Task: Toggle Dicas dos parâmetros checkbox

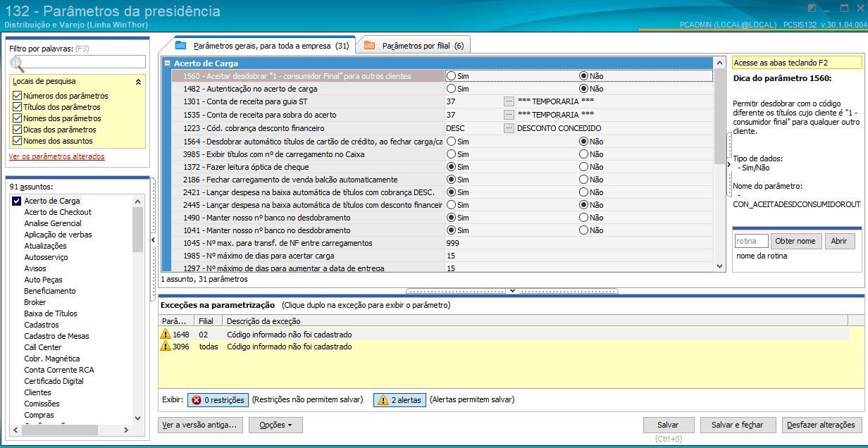Action: click(x=18, y=130)
